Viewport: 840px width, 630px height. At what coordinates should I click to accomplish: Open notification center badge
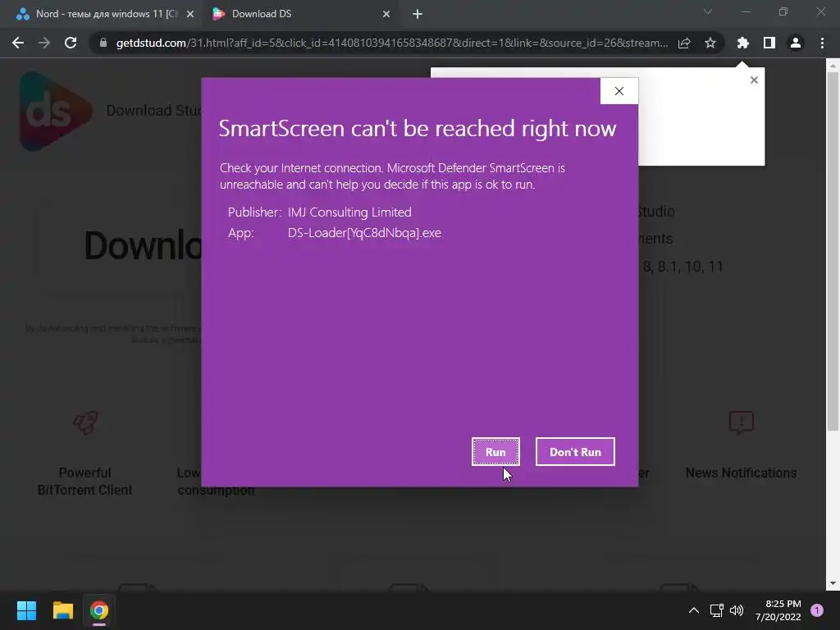point(817,610)
